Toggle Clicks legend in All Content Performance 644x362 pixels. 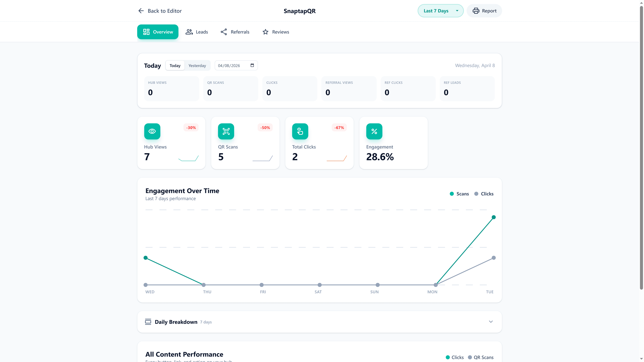pyautogui.click(x=454, y=357)
